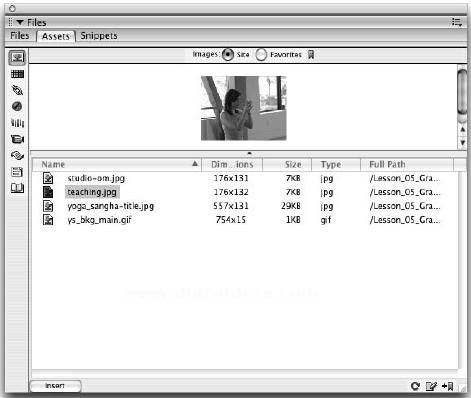Show the Templates assets category
Viewport: 471px width, 398px height.
pyautogui.click(x=17, y=172)
